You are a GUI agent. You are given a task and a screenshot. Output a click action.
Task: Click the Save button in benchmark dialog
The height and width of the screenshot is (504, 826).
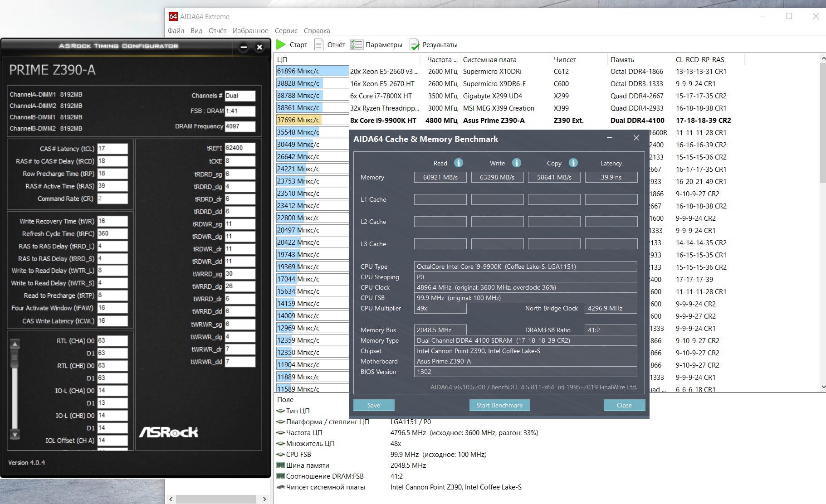pos(374,405)
